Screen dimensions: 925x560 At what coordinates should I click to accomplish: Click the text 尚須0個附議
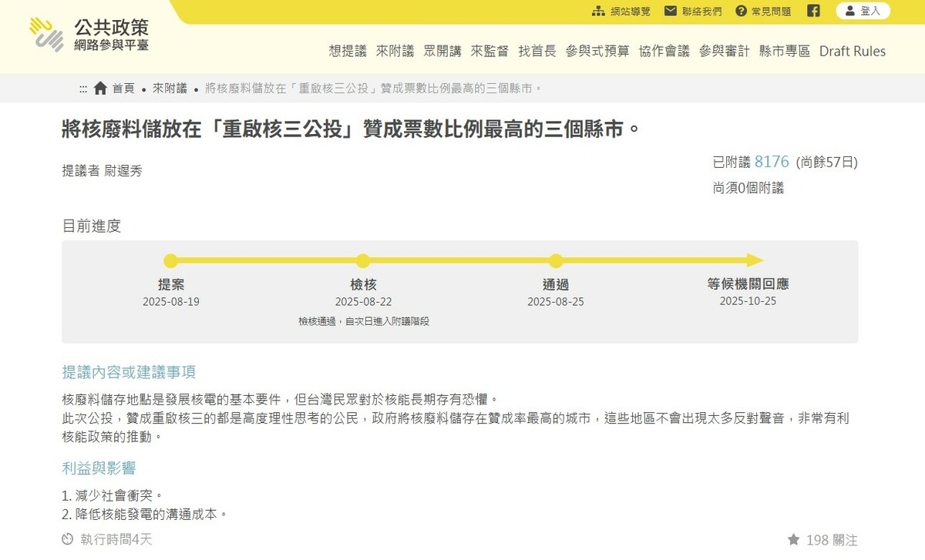748,188
